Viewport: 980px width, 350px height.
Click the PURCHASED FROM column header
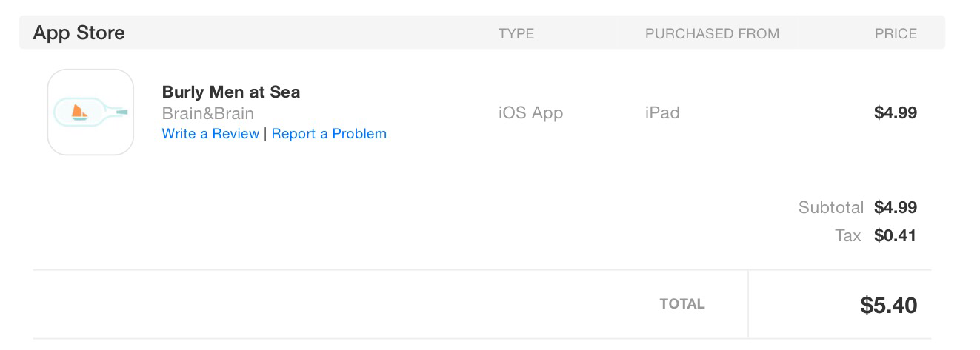pyautogui.click(x=712, y=33)
